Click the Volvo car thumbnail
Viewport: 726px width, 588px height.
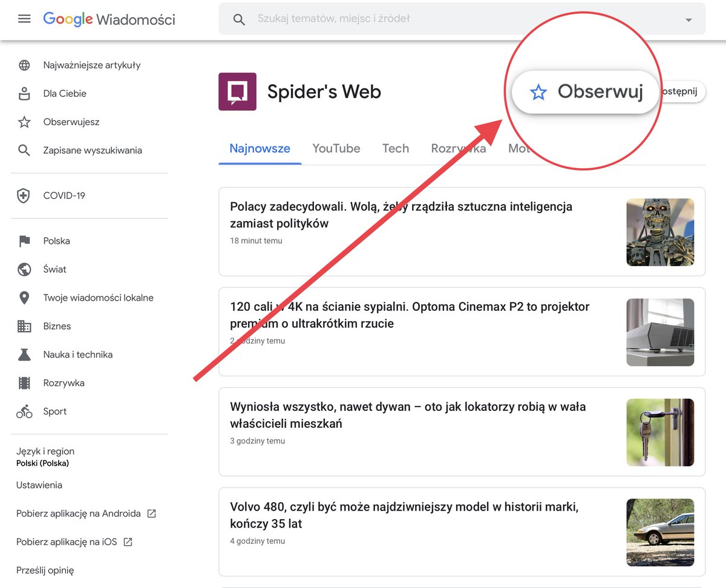(660, 532)
